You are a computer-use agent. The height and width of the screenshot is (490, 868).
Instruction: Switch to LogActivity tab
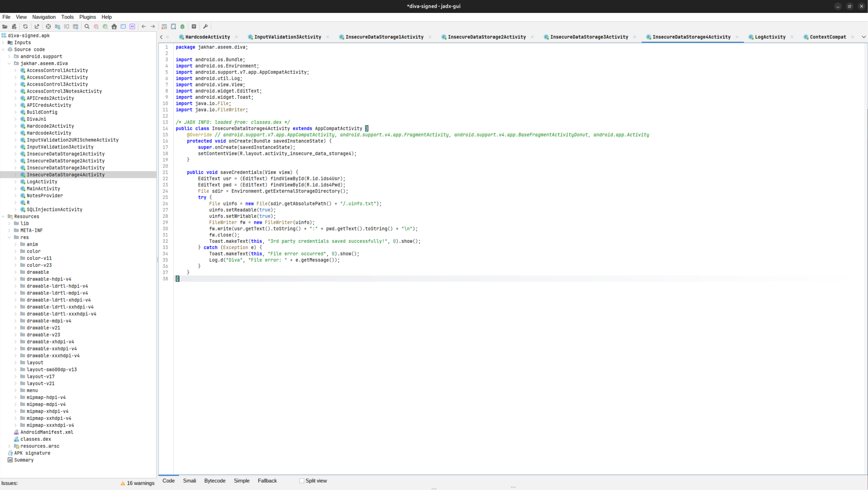pos(770,37)
